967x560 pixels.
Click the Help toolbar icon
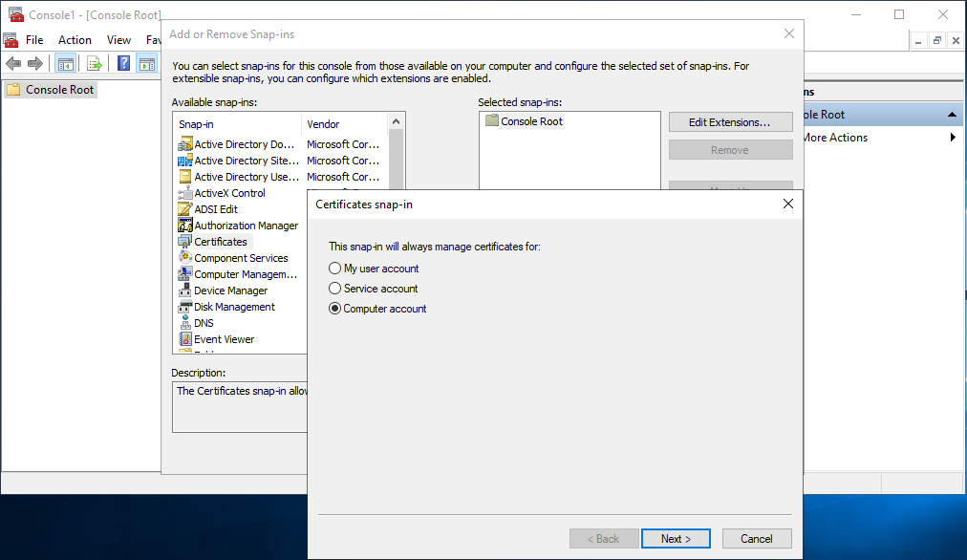click(x=124, y=63)
